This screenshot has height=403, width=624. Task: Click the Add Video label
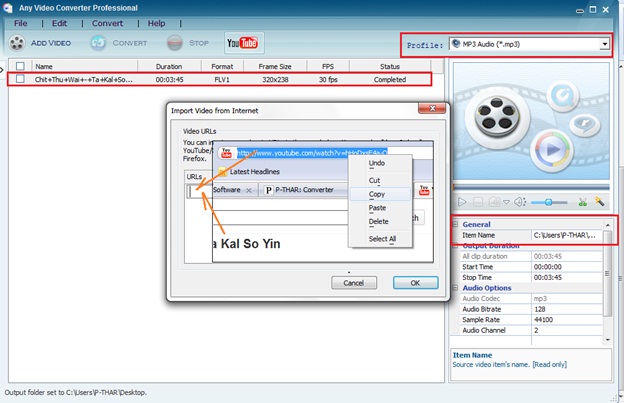51,43
